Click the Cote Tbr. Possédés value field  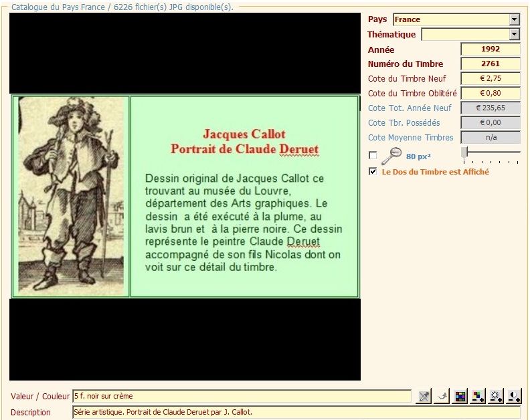(x=490, y=122)
